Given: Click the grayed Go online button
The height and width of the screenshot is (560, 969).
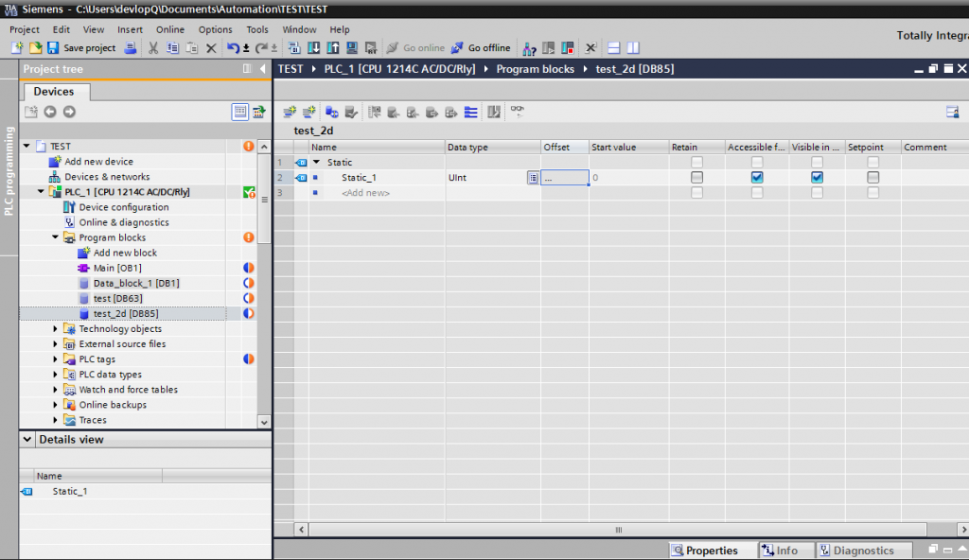Looking at the screenshot, I should pyautogui.click(x=415, y=47).
